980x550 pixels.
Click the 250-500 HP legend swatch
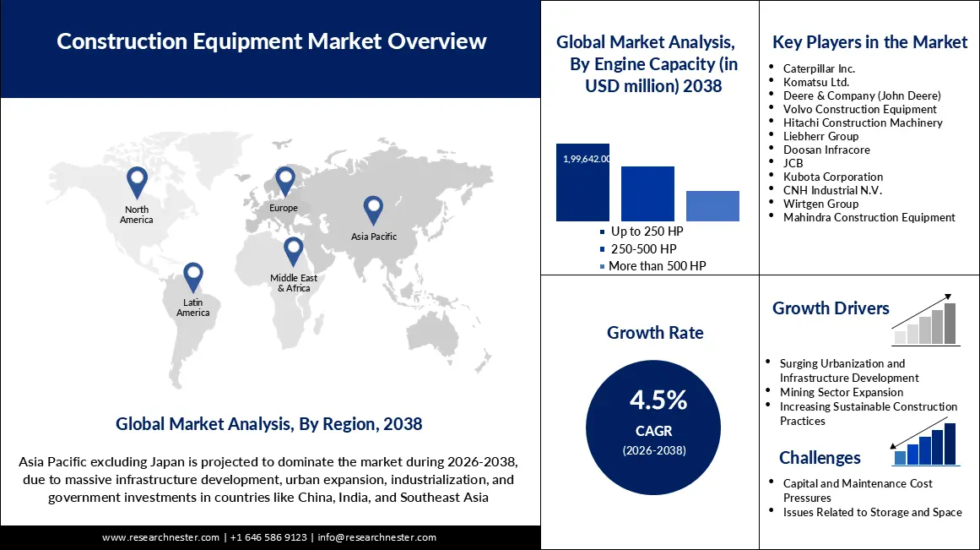pos(602,250)
